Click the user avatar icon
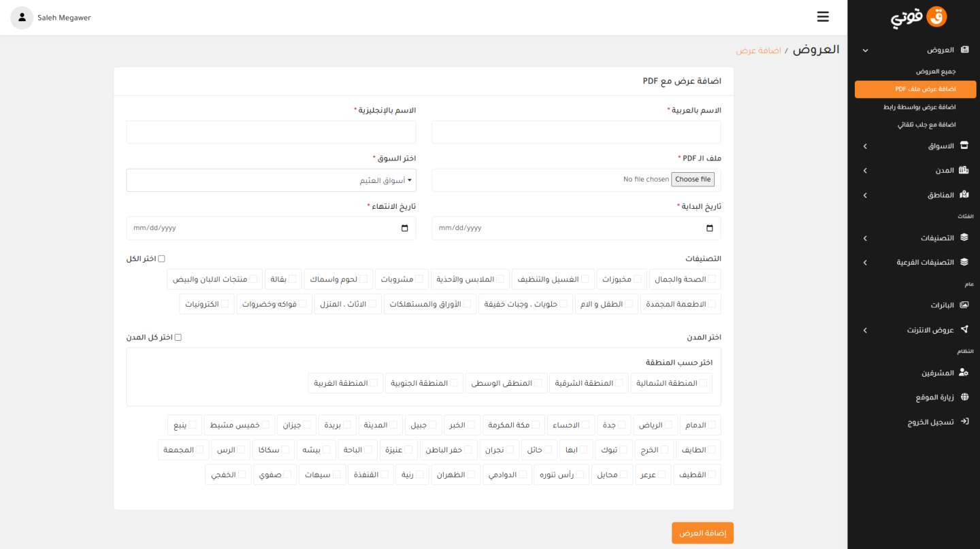This screenshot has width=980, height=549. click(22, 18)
